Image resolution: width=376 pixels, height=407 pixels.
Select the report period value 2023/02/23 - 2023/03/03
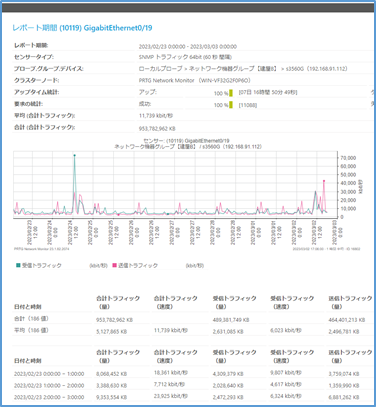pos(188,47)
